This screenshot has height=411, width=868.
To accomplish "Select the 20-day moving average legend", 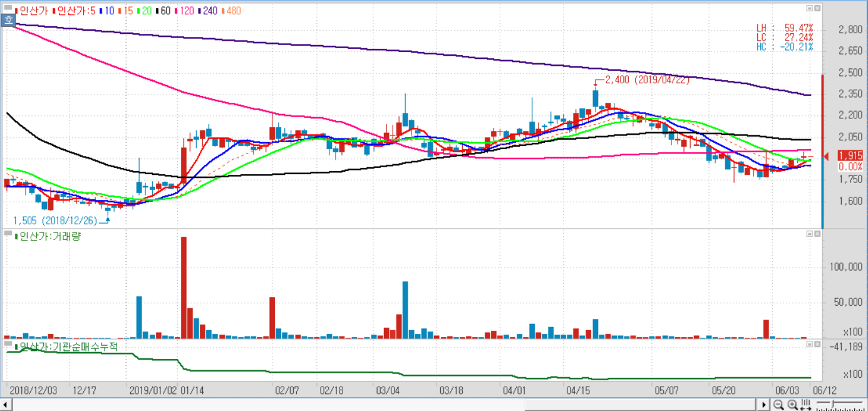I will point(144,11).
